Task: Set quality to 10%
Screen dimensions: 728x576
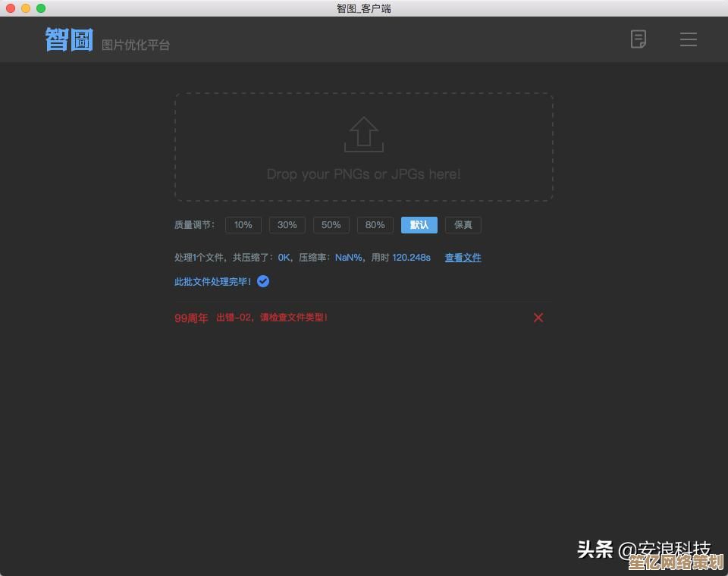Action: 243,225
